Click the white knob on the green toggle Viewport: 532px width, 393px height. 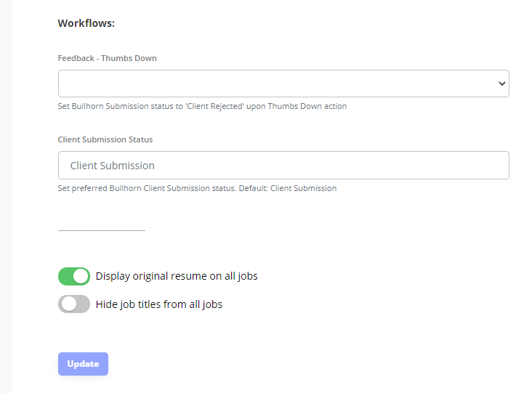tap(81, 276)
